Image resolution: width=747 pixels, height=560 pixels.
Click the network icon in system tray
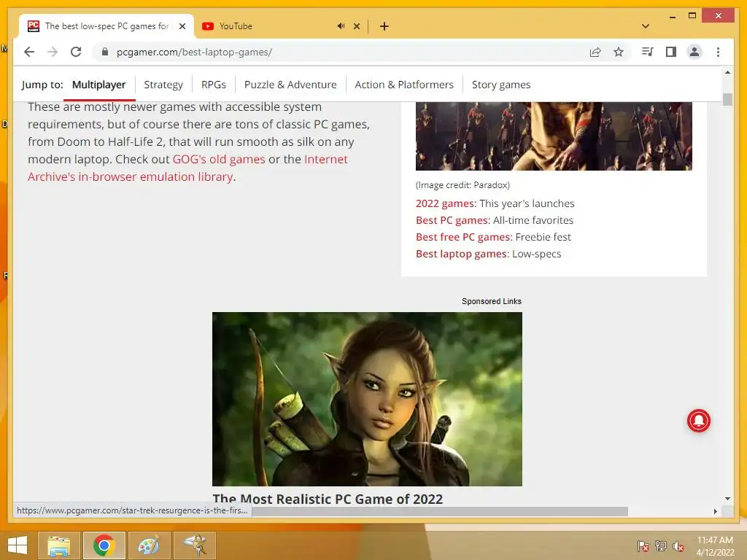(x=661, y=546)
